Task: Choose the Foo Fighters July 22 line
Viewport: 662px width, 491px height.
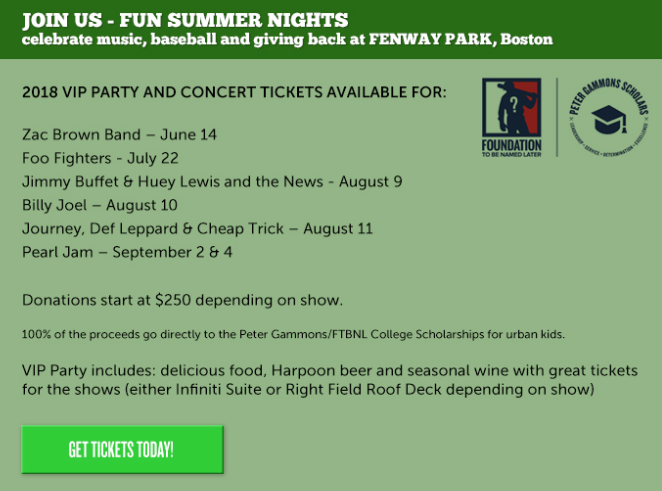Action: 100,158
